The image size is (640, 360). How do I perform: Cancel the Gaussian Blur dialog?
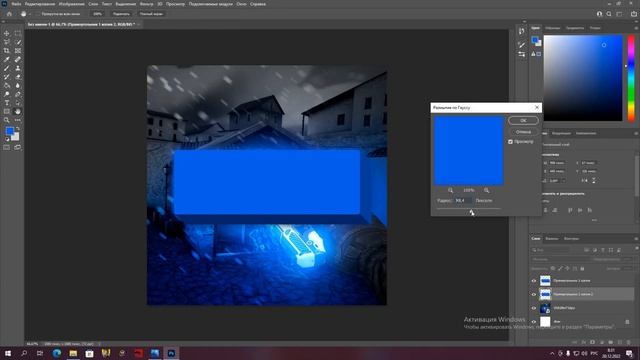(523, 132)
